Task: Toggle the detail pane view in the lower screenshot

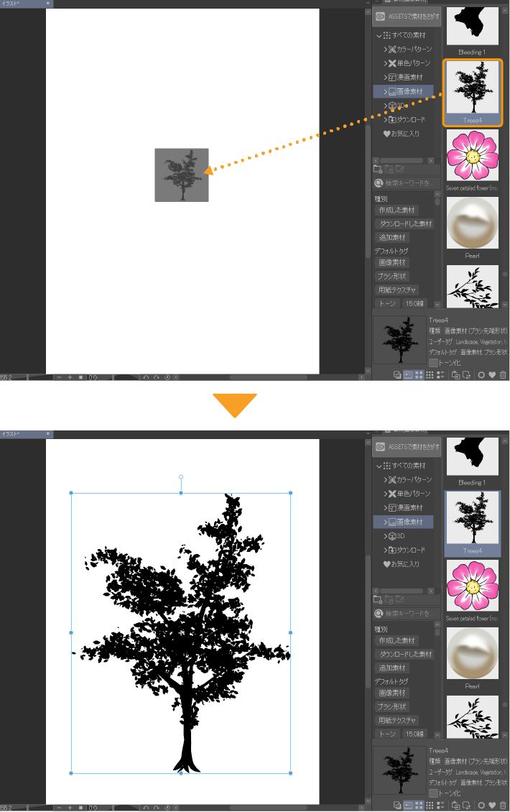Action: coord(408,806)
